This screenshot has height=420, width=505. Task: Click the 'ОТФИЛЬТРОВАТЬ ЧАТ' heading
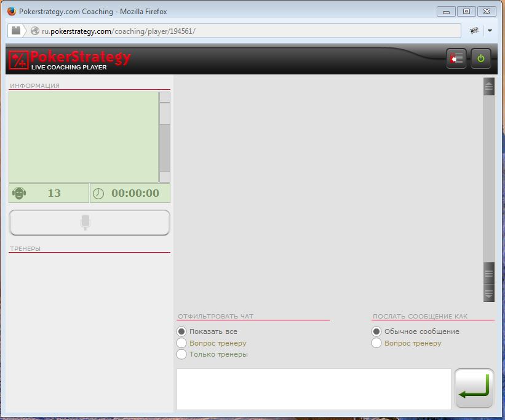[x=215, y=316]
